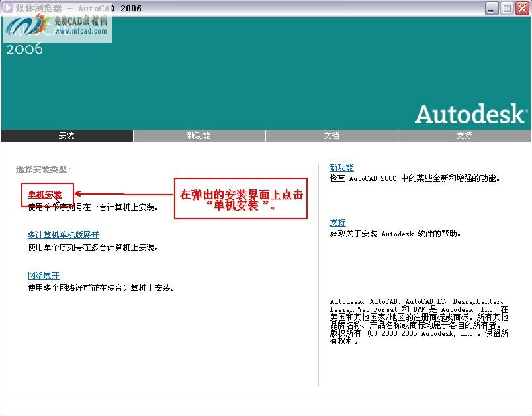The width and height of the screenshot is (532, 416).
Task: Go to the 支持 tab
Action: (x=464, y=136)
